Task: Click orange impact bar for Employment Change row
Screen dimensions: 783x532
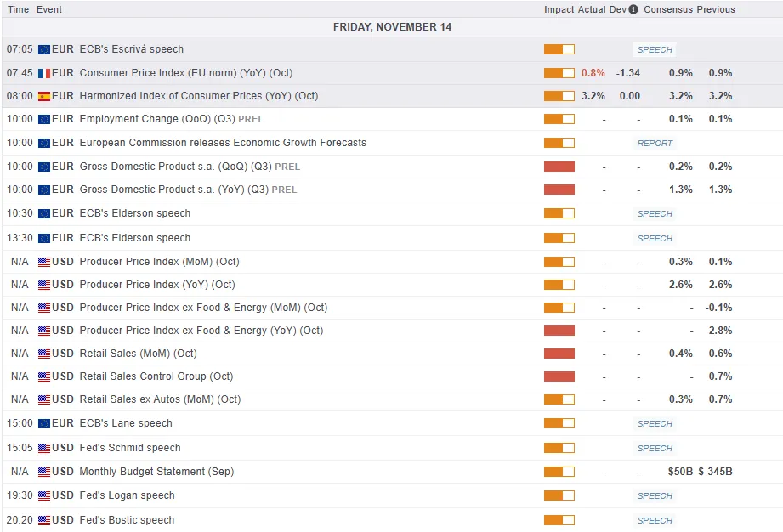Action: click(559, 119)
